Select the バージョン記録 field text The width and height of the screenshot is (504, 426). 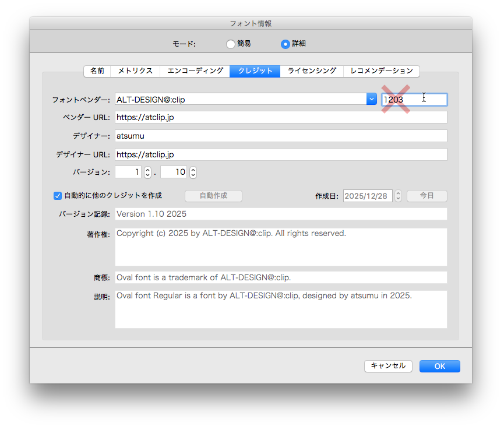[x=280, y=214]
